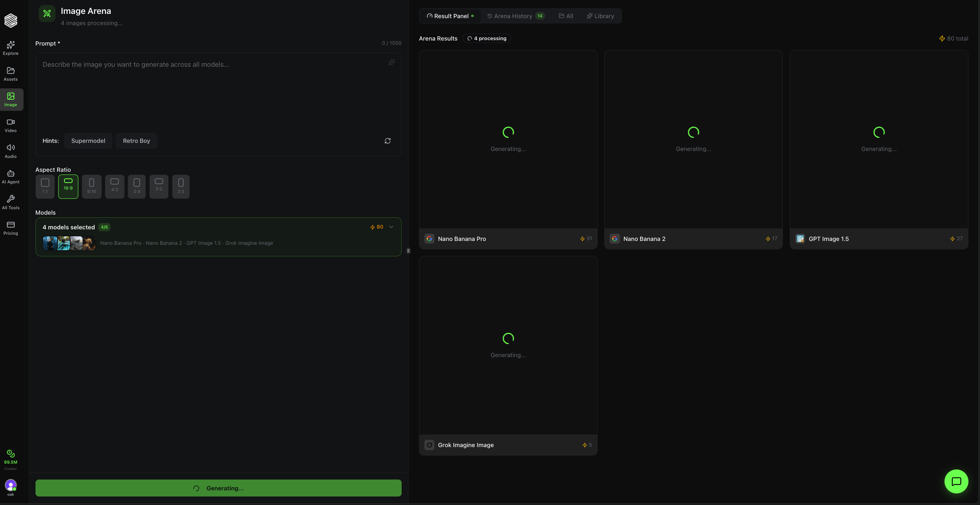980x505 pixels.
Task: Select the 3:2 aspect ratio
Action: pos(159,186)
